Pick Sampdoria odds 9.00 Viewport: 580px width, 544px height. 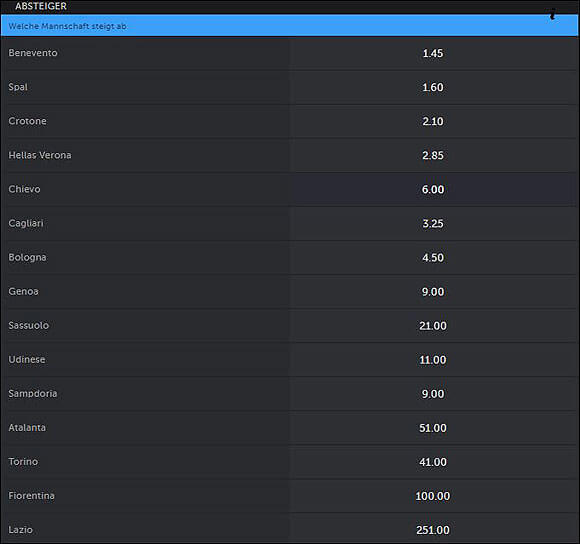[x=433, y=393]
